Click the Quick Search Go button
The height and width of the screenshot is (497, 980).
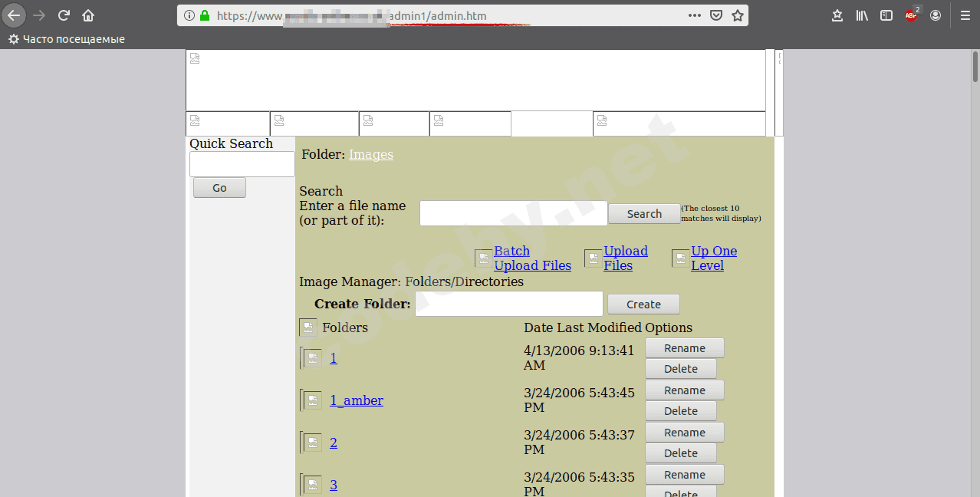tap(219, 188)
